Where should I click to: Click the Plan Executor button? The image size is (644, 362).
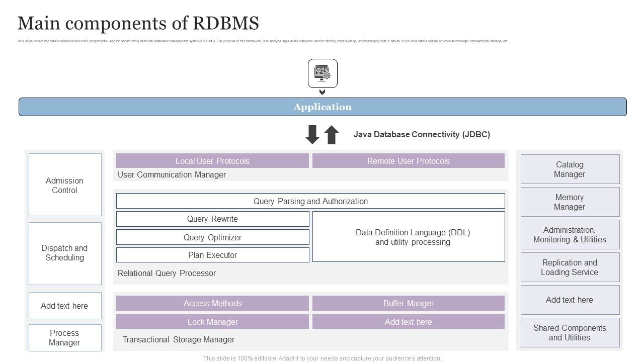click(212, 255)
